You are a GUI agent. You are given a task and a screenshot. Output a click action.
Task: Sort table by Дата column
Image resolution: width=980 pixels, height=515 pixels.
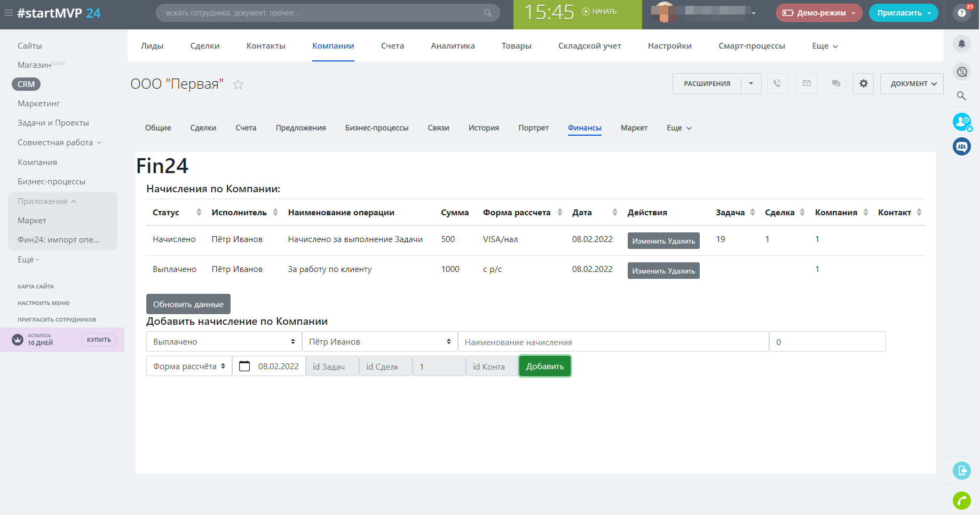coord(614,213)
